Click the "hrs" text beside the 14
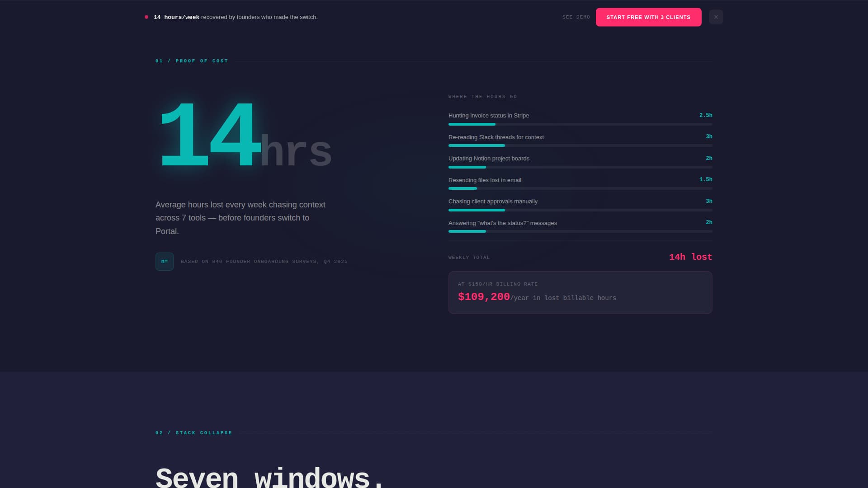 point(296,150)
